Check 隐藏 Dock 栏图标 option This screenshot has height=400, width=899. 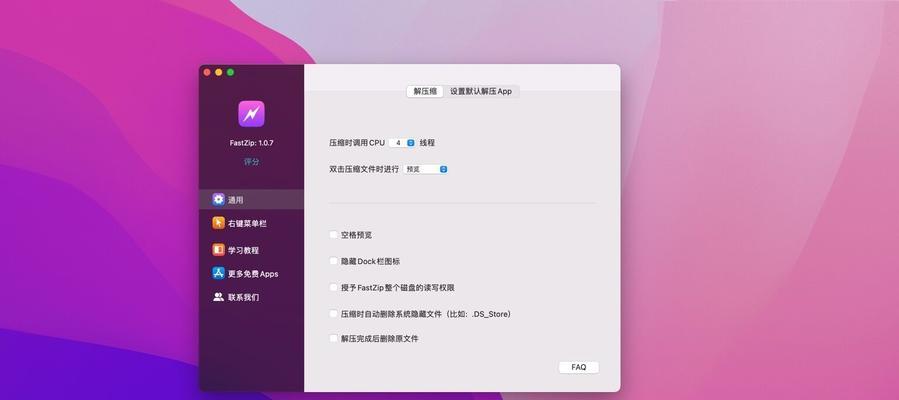click(333, 261)
